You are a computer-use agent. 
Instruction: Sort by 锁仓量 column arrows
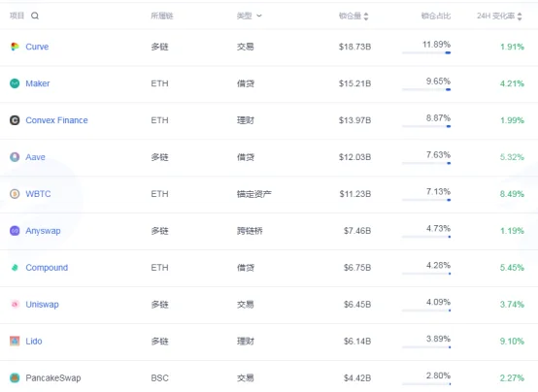(366, 16)
